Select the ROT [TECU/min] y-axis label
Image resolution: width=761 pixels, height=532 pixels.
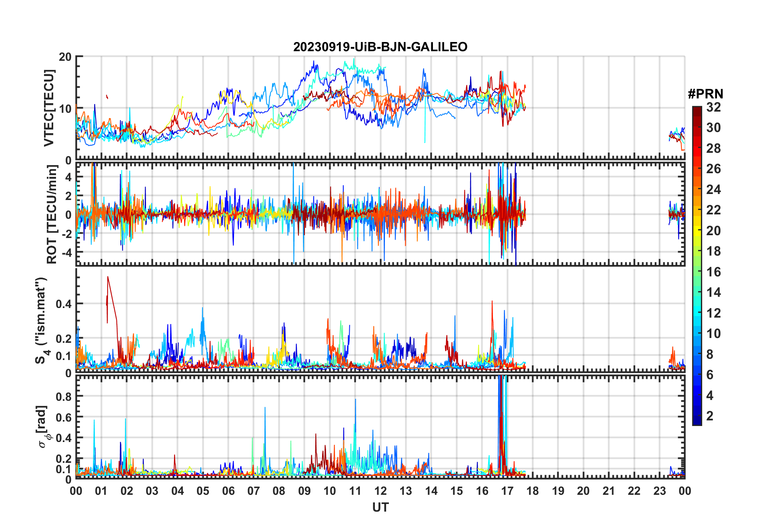click(52, 215)
